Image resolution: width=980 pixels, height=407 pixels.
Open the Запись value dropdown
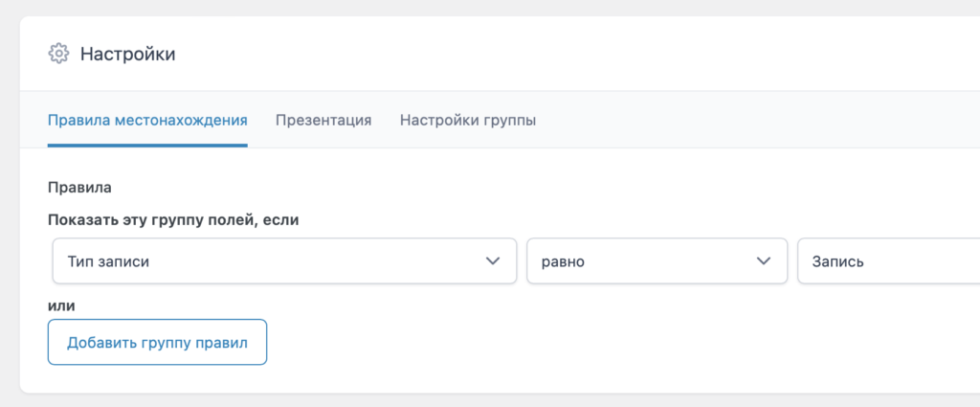click(890, 260)
